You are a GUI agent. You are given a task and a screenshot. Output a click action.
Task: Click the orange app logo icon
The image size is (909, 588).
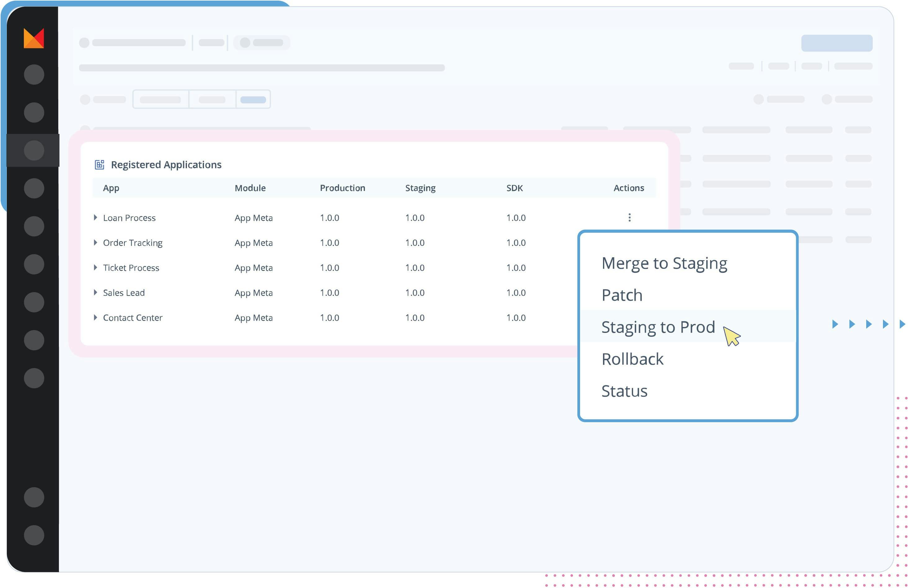coord(33,38)
